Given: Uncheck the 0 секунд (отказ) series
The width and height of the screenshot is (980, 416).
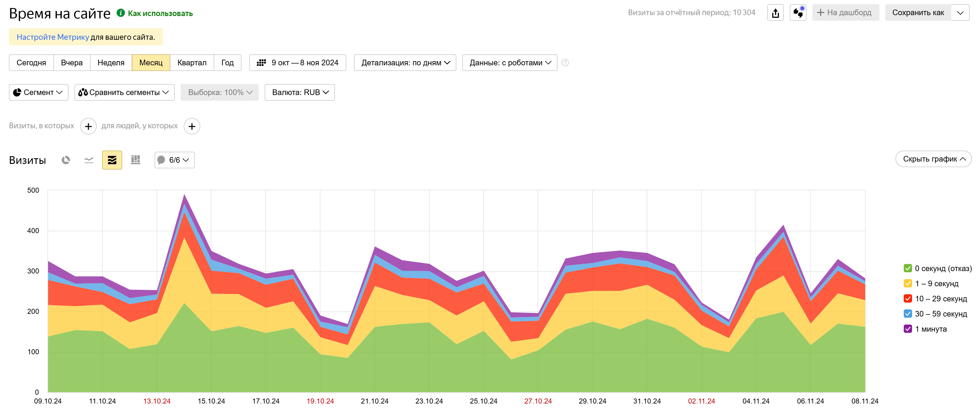Looking at the screenshot, I should pos(908,268).
